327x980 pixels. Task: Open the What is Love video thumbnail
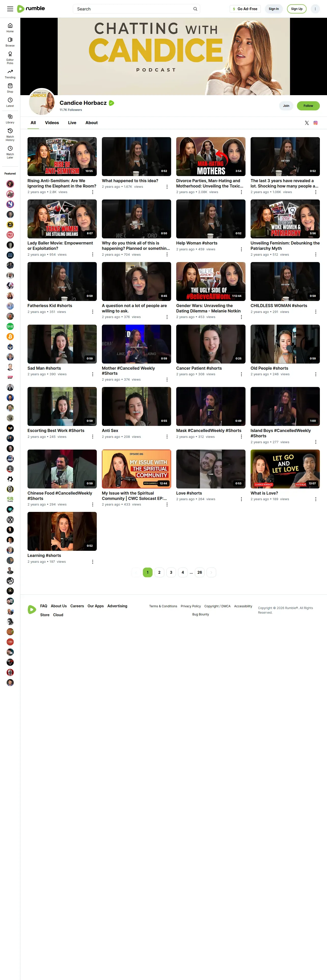coord(285,469)
